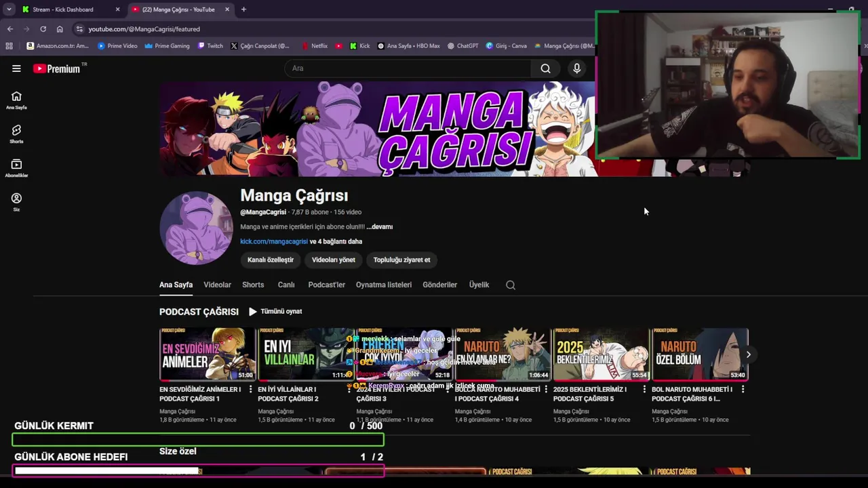Open the Siz sidebar item

(16, 202)
